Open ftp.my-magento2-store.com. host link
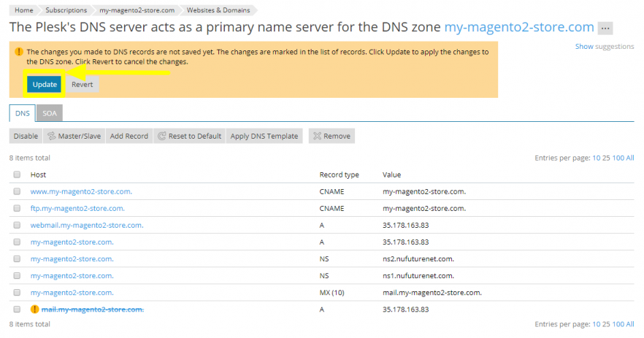 click(77, 208)
